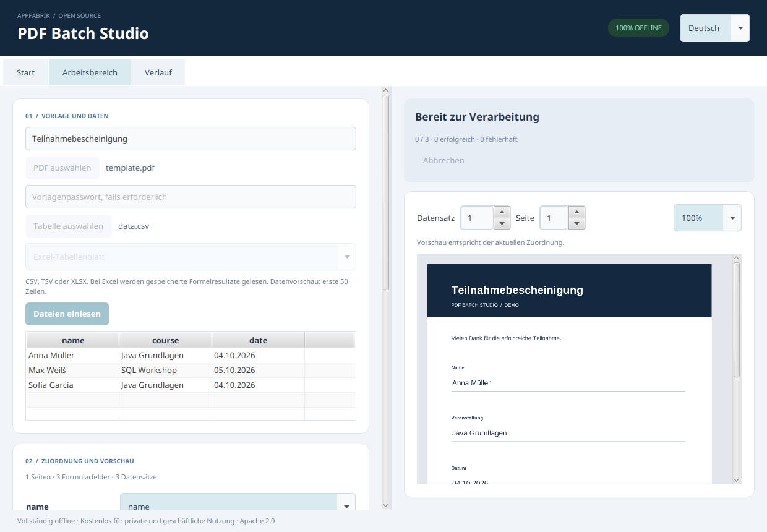The width and height of the screenshot is (767, 532).
Task: Select the Max Weiß table cell
Action: [72, 370]
